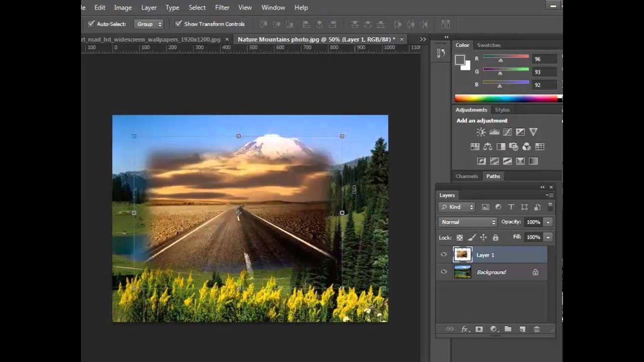Switch to the Swatches tab
This screenshot has height=362, width=644.
489,45
